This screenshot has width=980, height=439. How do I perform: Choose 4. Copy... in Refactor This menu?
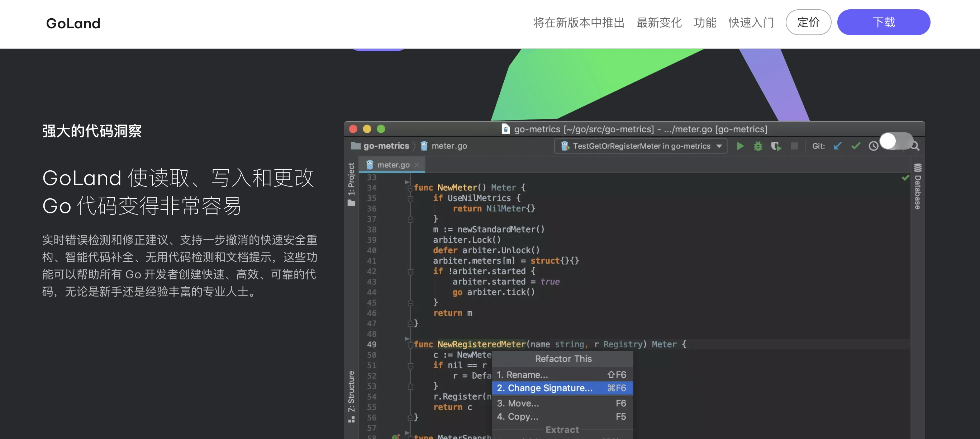coord(562,416)
